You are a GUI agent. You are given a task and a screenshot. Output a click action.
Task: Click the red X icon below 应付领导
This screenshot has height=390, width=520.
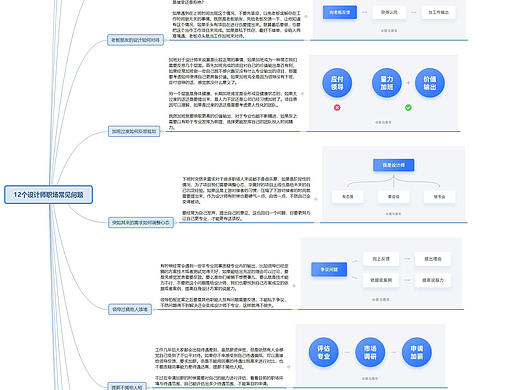pyautogui.click(x=337, y=108)
